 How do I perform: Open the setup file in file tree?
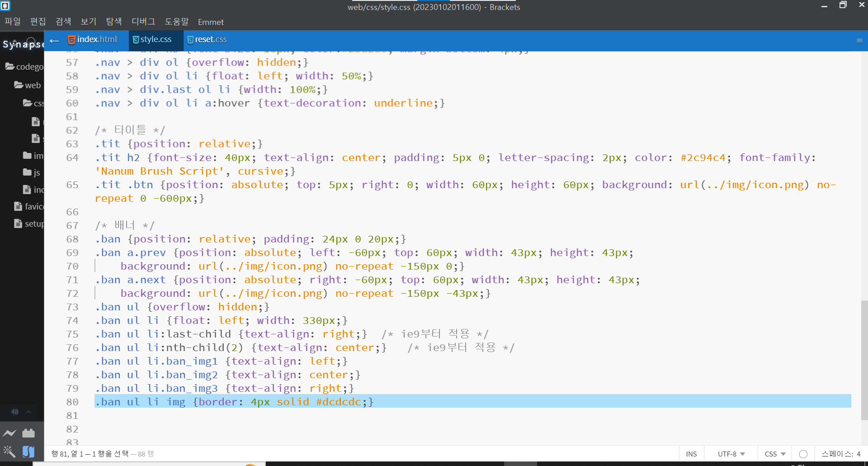29,223
